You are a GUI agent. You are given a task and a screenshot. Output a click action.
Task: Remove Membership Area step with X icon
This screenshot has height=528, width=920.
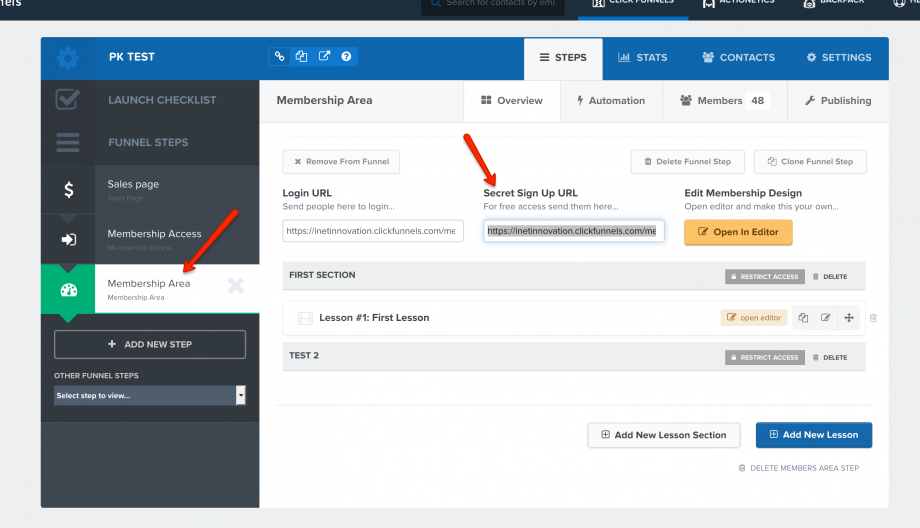(x=235, y=287)
